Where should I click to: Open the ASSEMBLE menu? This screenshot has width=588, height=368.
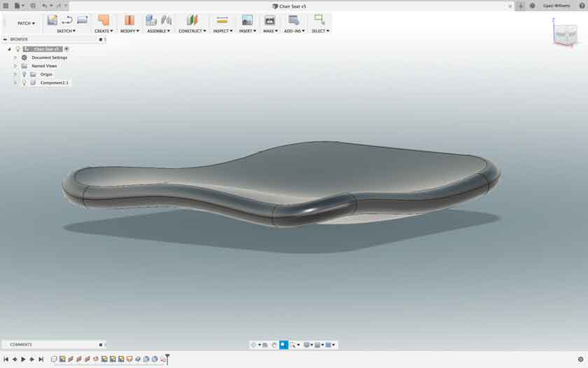coord(158,31)
